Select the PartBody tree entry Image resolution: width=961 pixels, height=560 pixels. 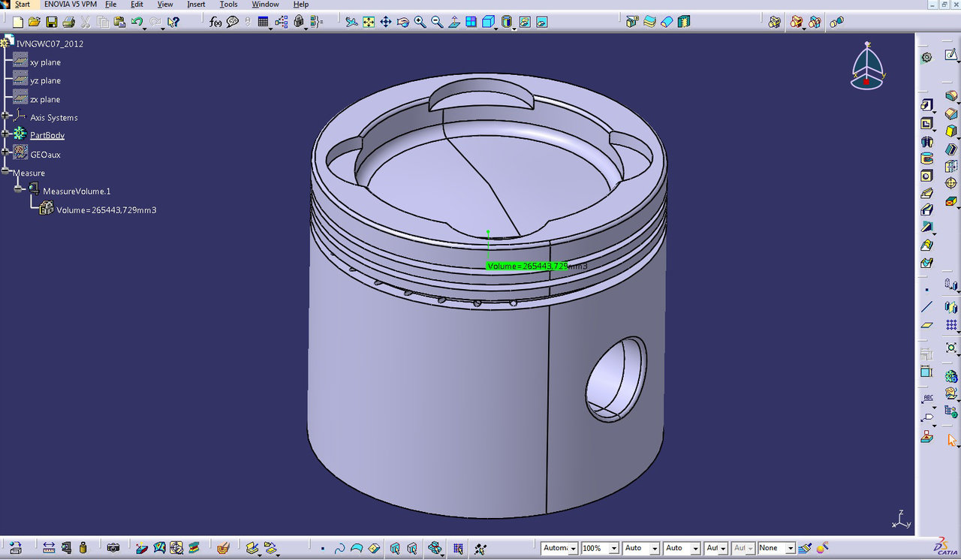pos(47,135)
